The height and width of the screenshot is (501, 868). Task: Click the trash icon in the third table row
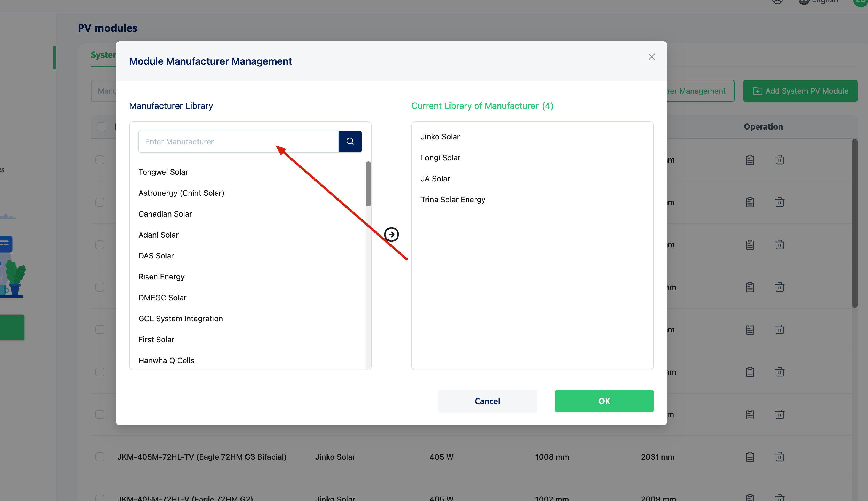click(x=779, y=245)
